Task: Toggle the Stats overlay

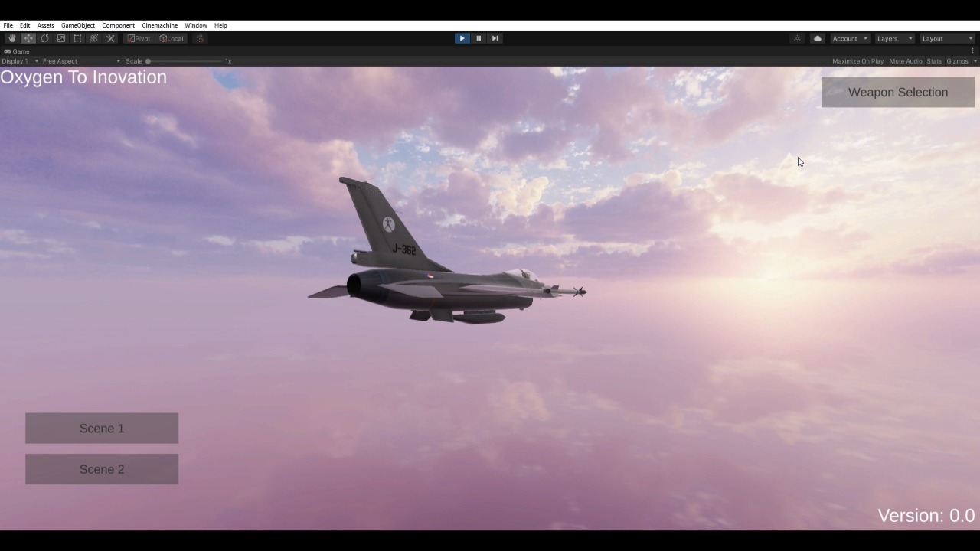Action: point(933,61)
